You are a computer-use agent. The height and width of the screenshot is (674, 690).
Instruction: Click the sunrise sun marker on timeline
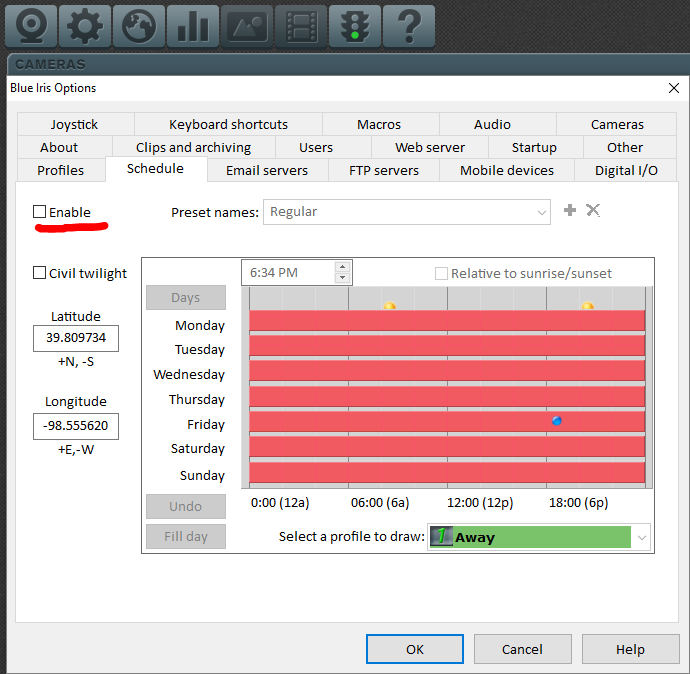coord(389,305)
